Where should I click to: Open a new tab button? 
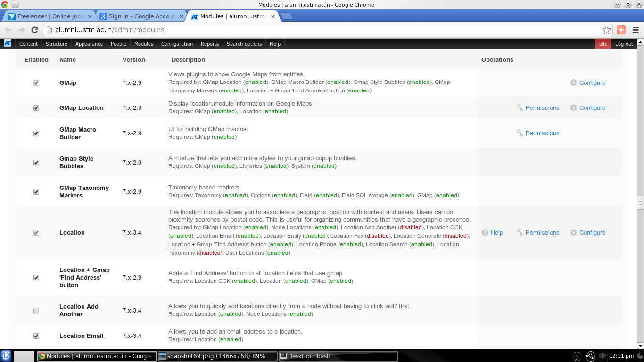pos(286,16)
